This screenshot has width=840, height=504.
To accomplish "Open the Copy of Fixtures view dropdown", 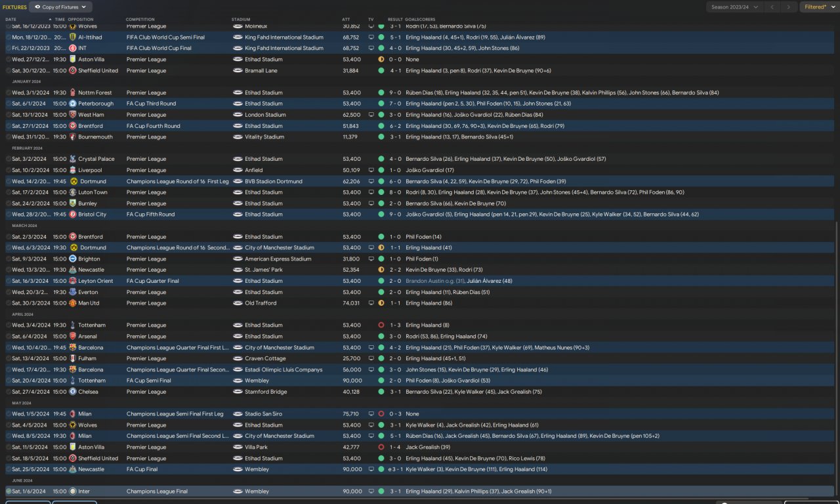I will coord(60,7).
